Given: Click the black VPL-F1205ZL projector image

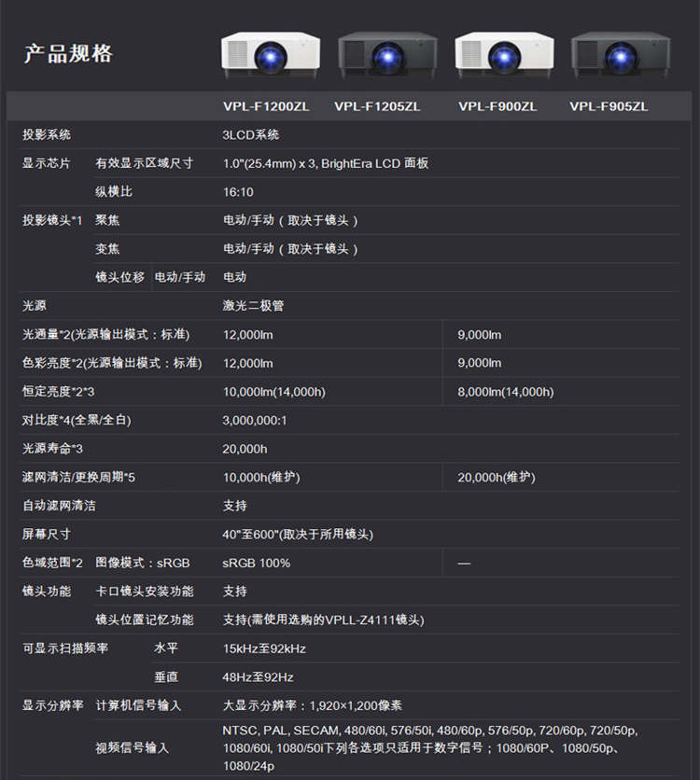Looking at the screenshot, I should click(387, 56).
